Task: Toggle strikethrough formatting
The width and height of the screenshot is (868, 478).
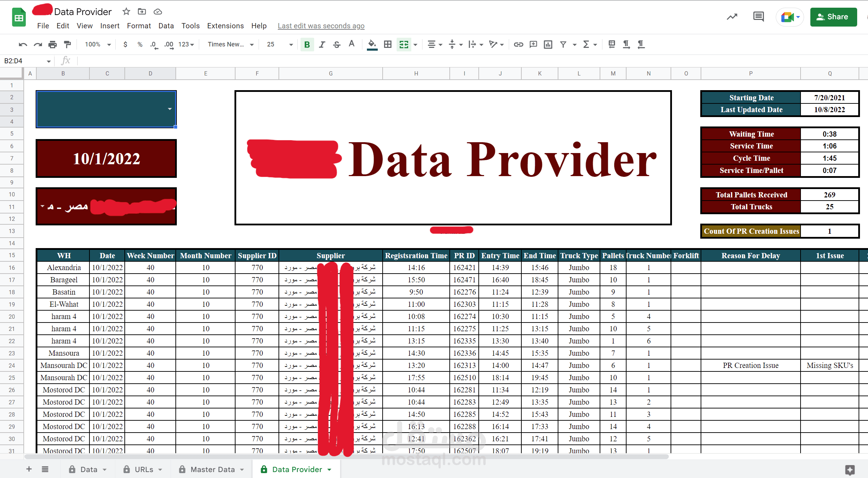Action: 337,44
